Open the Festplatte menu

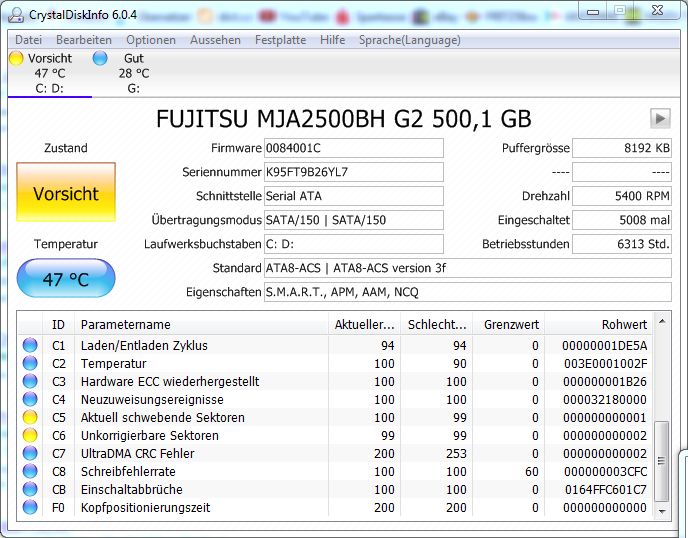[280, 40]
